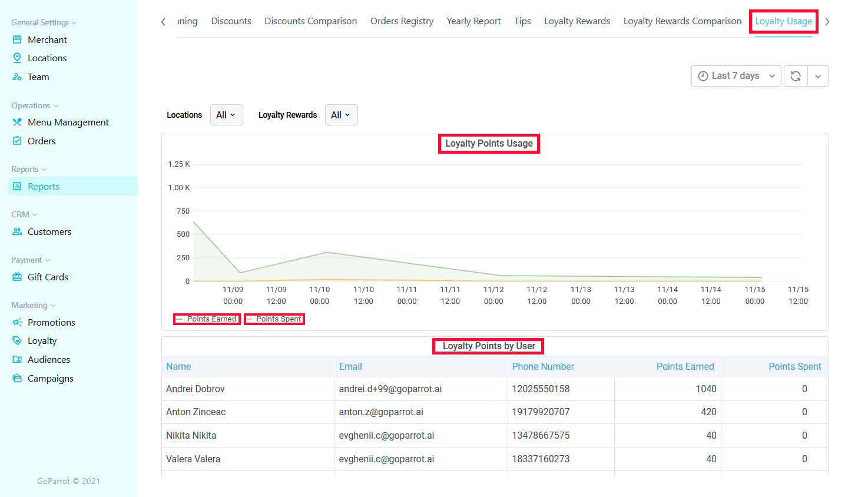The width and height of the screenshot is (868, 497).
Task: Open the Customers page
Action: (49, 231)
